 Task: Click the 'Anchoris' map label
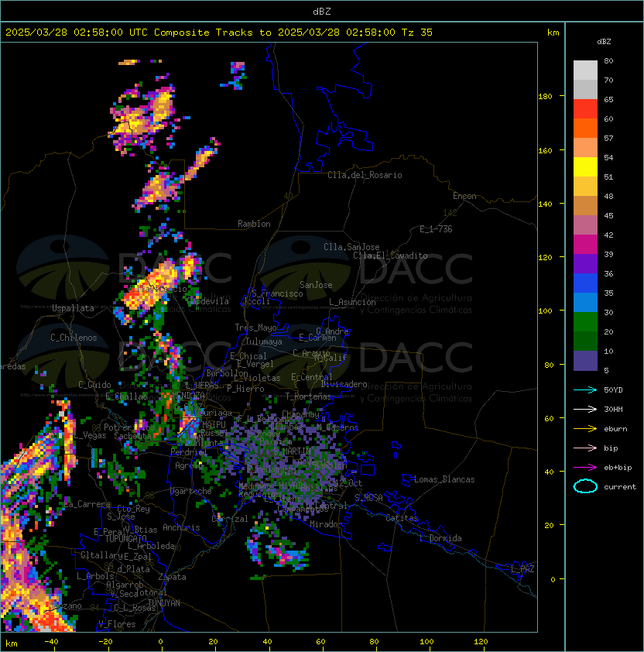pos(181,527)
